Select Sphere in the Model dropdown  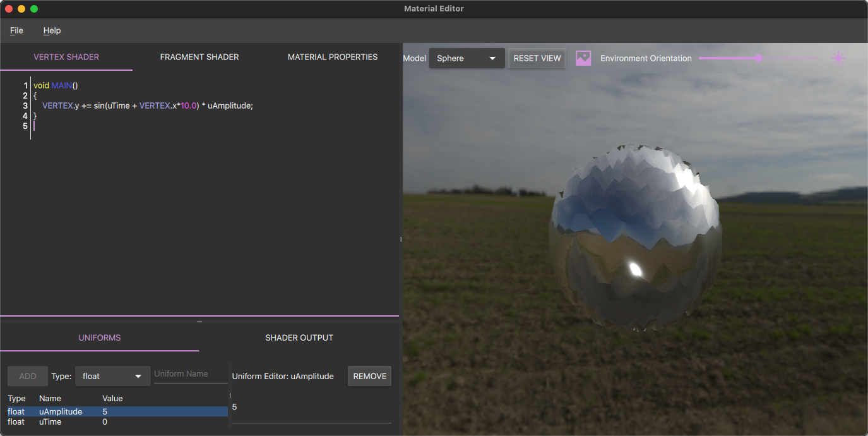[x=467, y=58]
